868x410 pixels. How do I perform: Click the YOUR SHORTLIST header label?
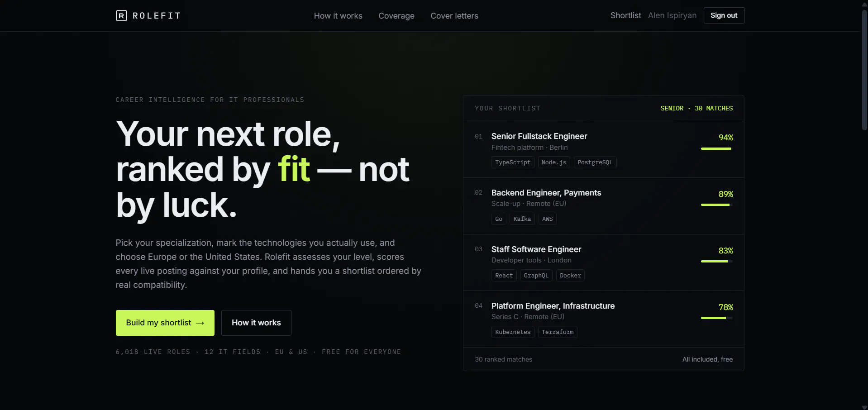(x=507, y=109)
